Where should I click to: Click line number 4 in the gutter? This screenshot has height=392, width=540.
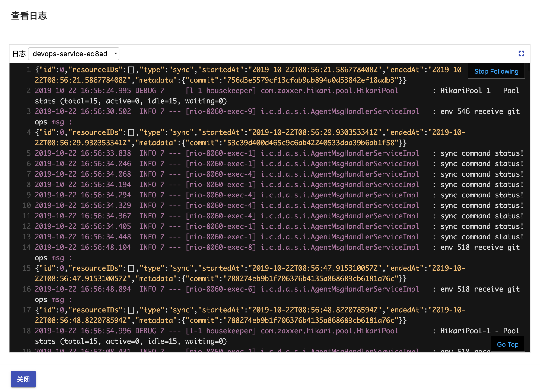(x=28, y=132)
